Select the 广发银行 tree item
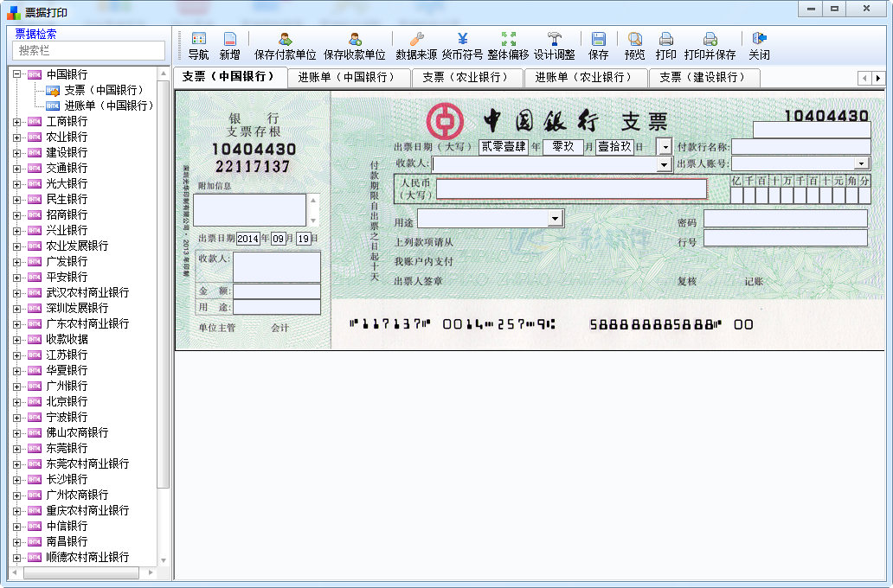Image resolution: width=893 pixels, height=588 pixels. click(67, 262)
